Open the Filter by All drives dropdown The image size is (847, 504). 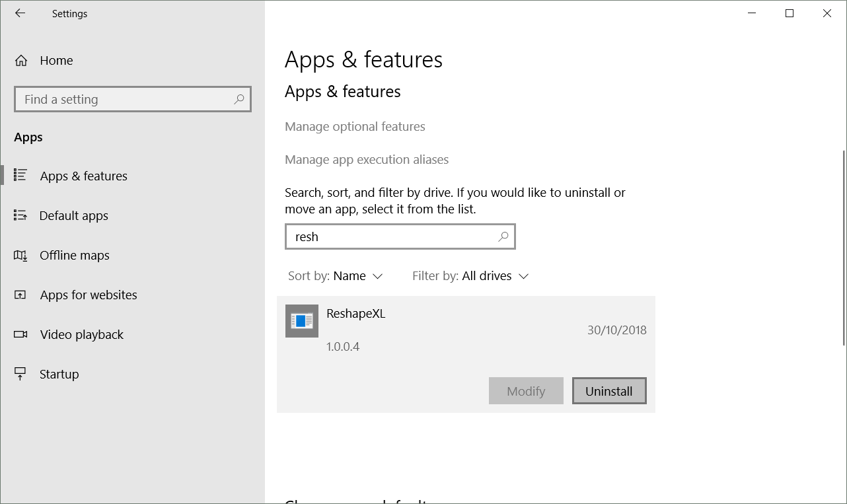pos(470,276)
